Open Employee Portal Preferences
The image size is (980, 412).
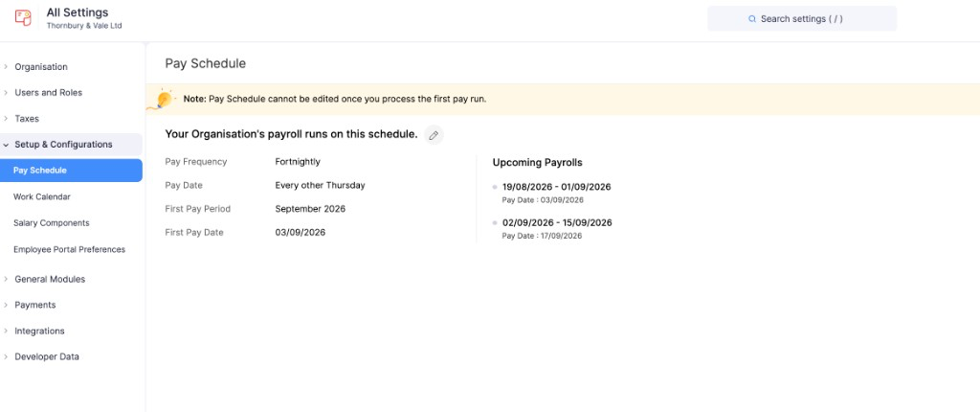click(69, 249)
